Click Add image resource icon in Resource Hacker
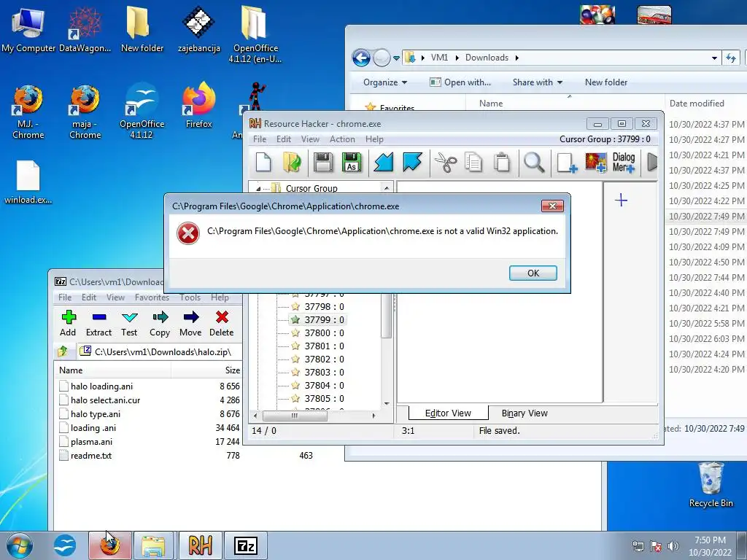Image resolution: width=747 pixels, height=560 pixels. tap(595, 162)
